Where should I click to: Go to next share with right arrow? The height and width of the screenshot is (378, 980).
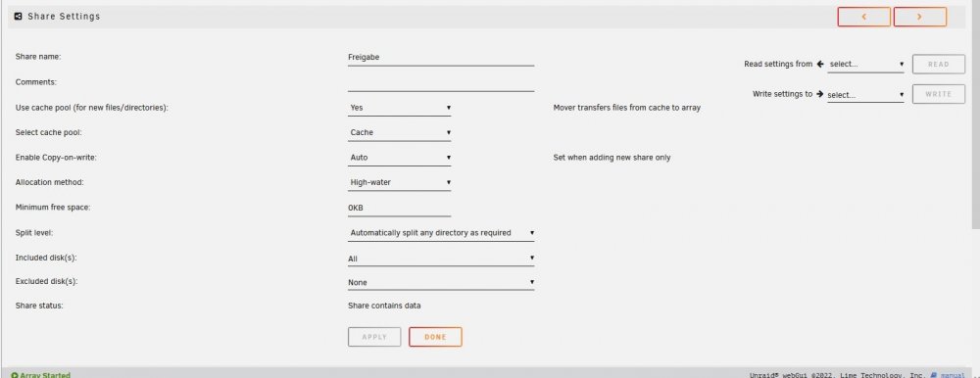pos(919,17)
